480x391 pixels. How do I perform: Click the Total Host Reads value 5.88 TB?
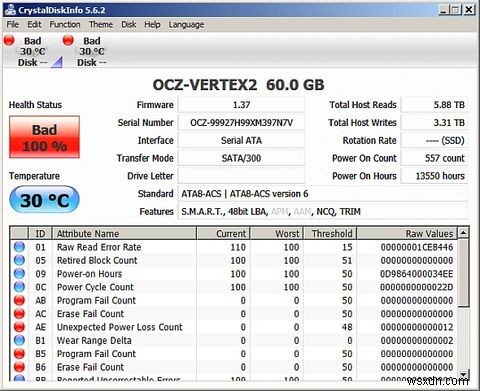tap(434, 105)
